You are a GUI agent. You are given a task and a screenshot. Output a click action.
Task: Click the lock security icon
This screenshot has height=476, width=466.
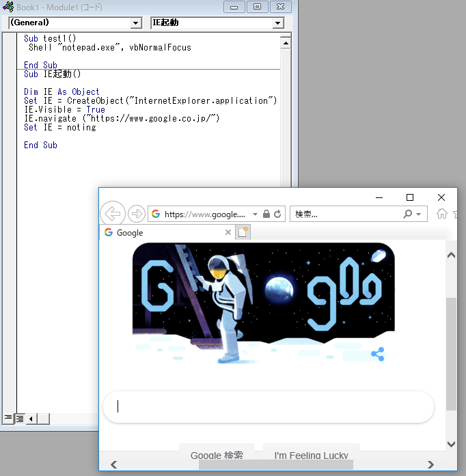coord(266,214)
